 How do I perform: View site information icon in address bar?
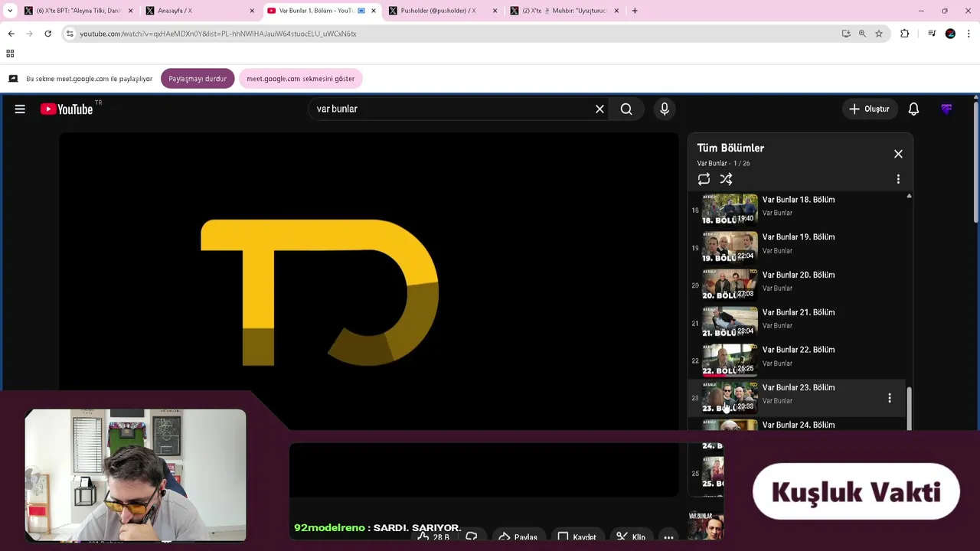[x=70, y=34]
